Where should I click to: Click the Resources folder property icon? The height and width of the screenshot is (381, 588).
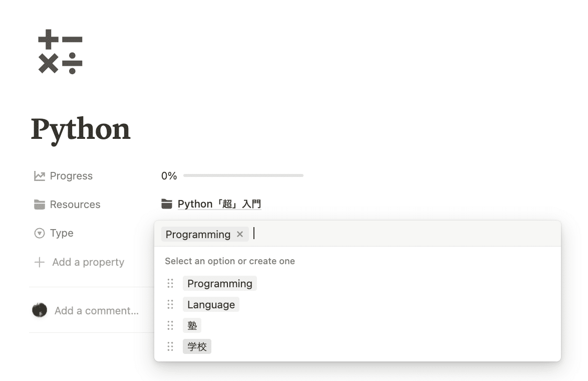point(40,204)
